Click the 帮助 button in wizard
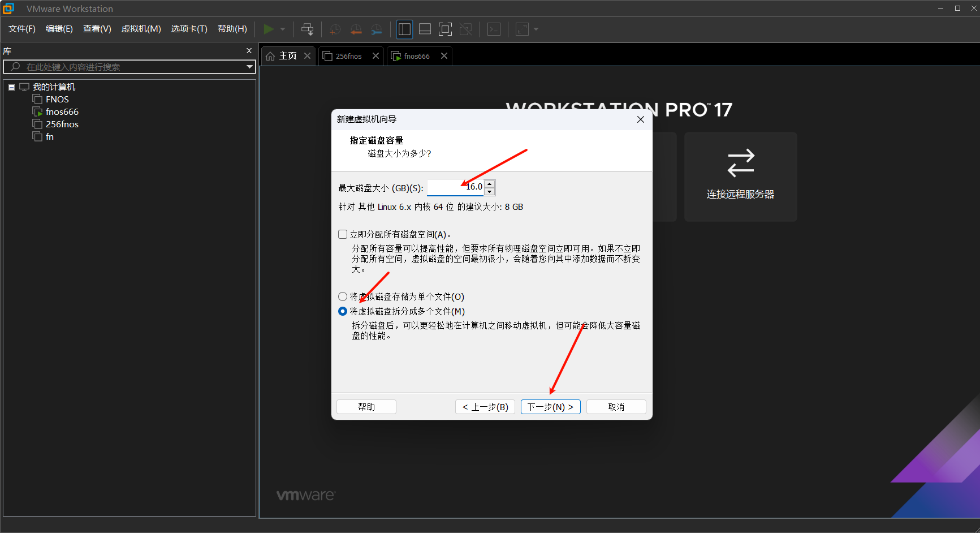 click(366, 407)
